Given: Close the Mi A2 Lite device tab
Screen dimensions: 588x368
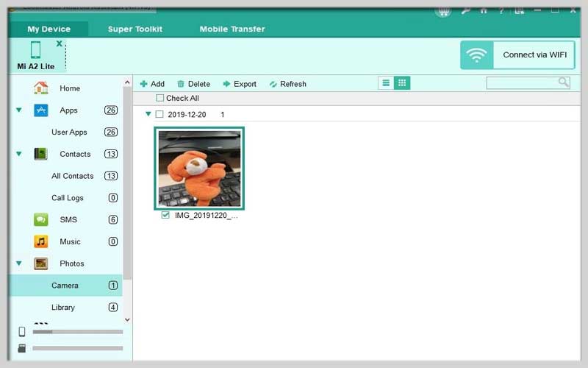Looking at the screenshot, I should 60,43.
